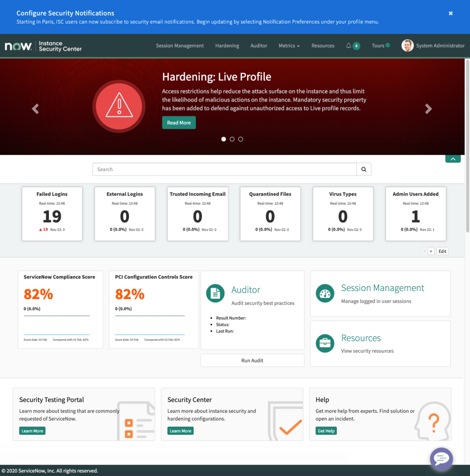Click the Auditor card title link
Screen dimensions: 470x476
click(x=246, y=290)
